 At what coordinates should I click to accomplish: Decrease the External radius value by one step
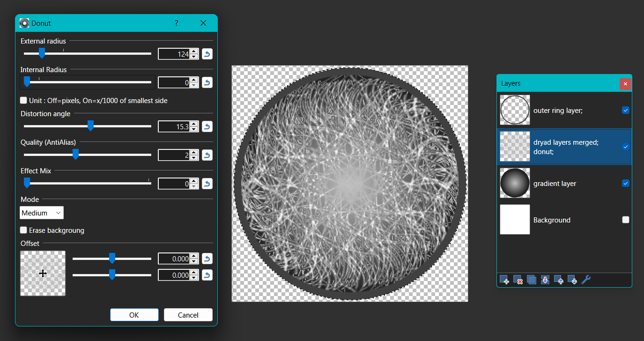coord(194,57)
